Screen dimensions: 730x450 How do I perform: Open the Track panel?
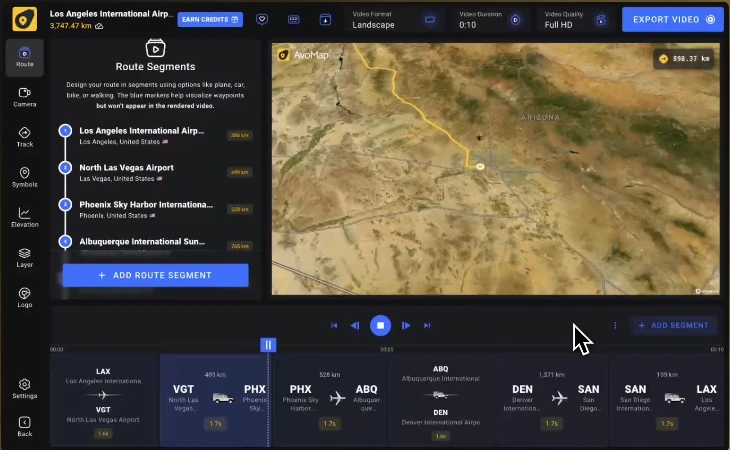click(x=24, y=137)
